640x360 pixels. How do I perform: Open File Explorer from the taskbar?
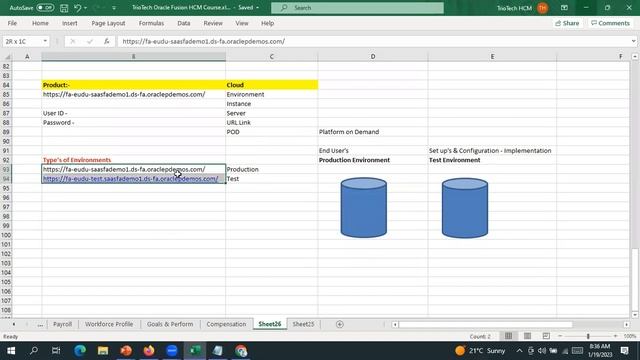[103, 351]
